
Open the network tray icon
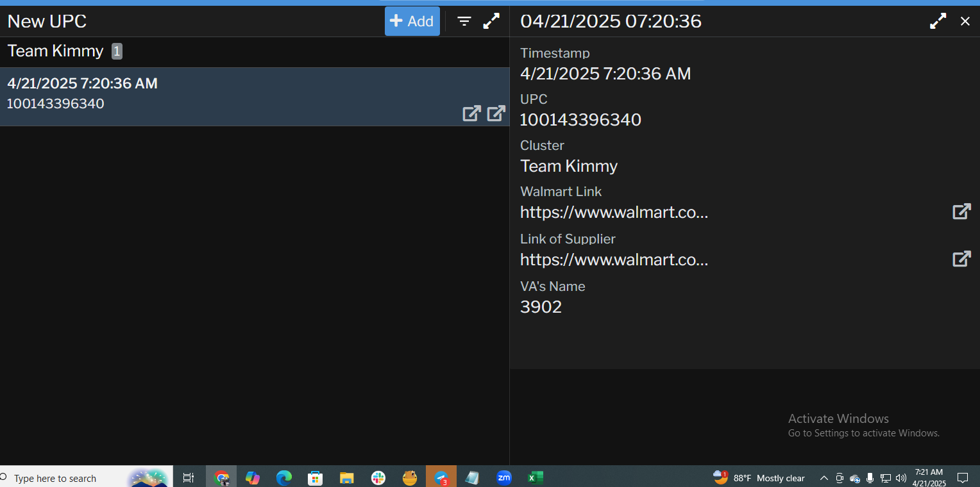point(886,478)
